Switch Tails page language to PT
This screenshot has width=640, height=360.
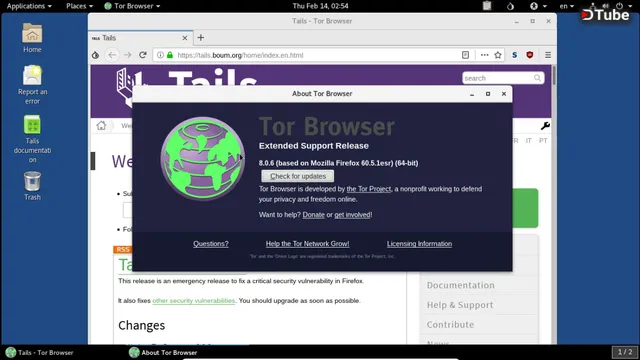(x=542, y=141)
